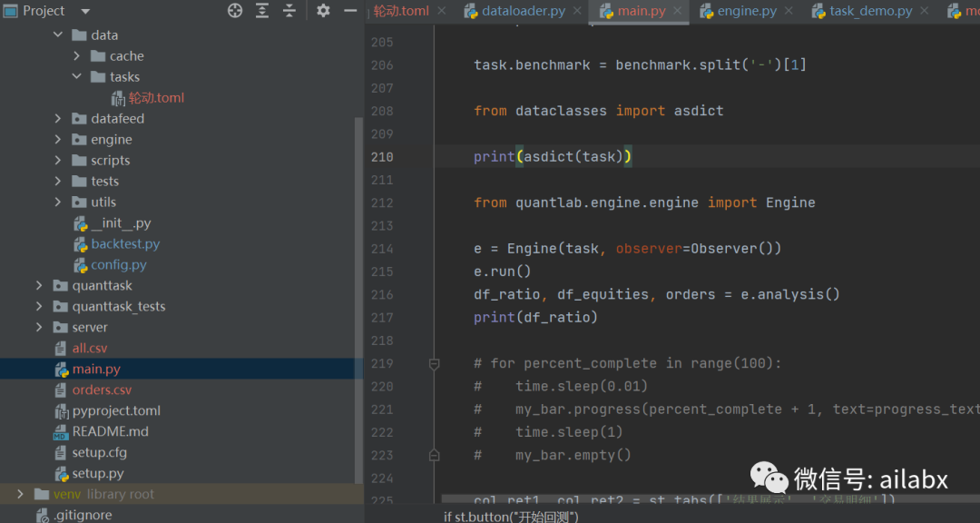Expand the quanttask folder
The image size is (980, 523).
click(x=39, y=285)
